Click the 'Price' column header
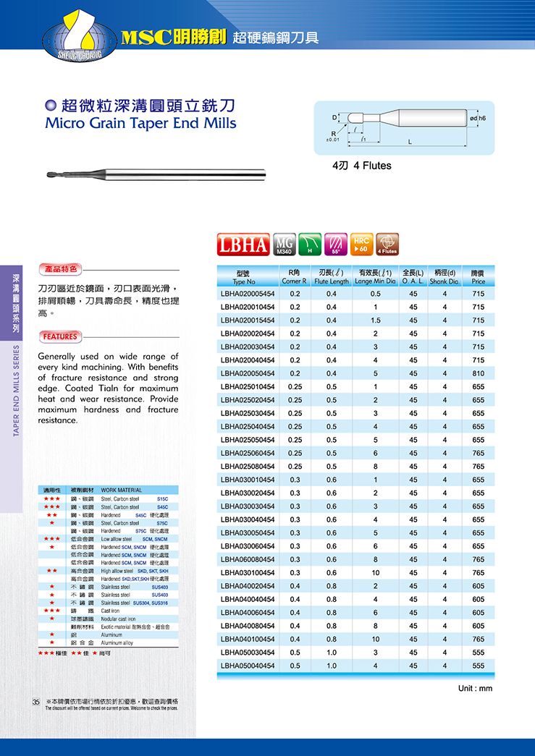The image size is (535, 756). (x=478, y=281)
